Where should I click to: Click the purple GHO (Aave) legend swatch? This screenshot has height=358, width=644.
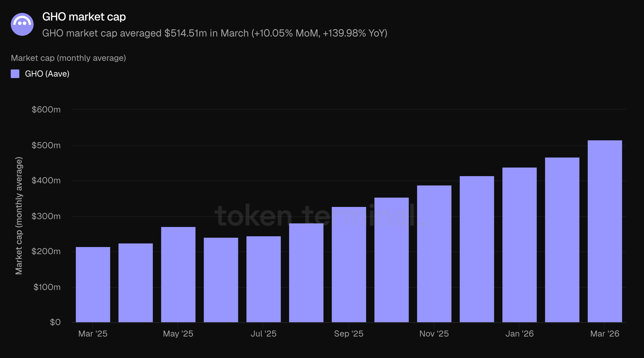(x=15, y=74)
